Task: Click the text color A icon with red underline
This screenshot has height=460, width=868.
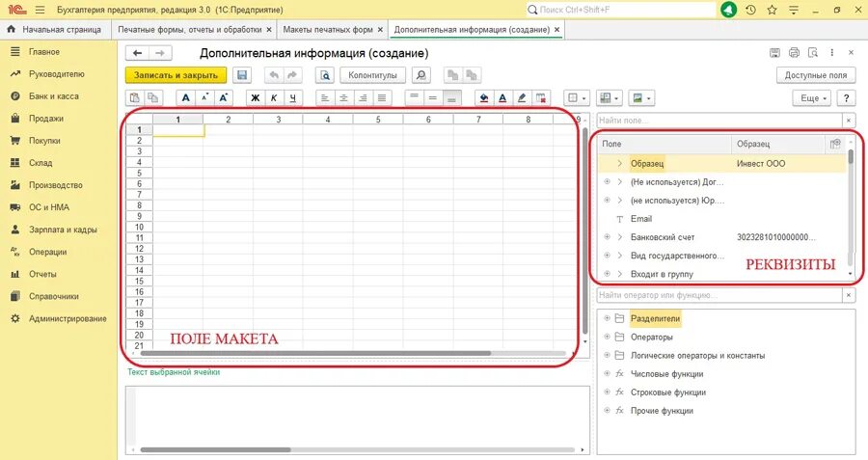Action: (502, 98)
